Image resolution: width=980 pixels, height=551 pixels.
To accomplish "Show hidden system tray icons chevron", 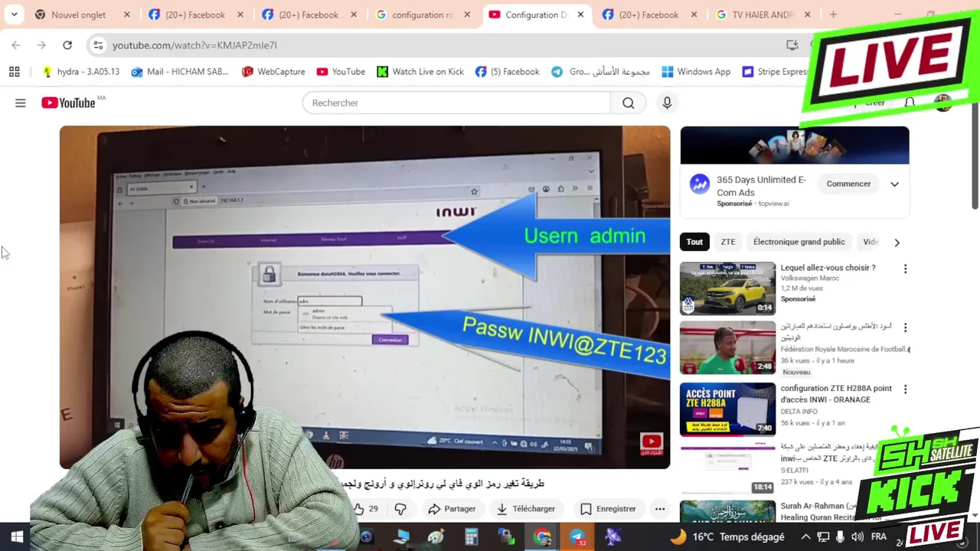I will [x=805, y=536].
